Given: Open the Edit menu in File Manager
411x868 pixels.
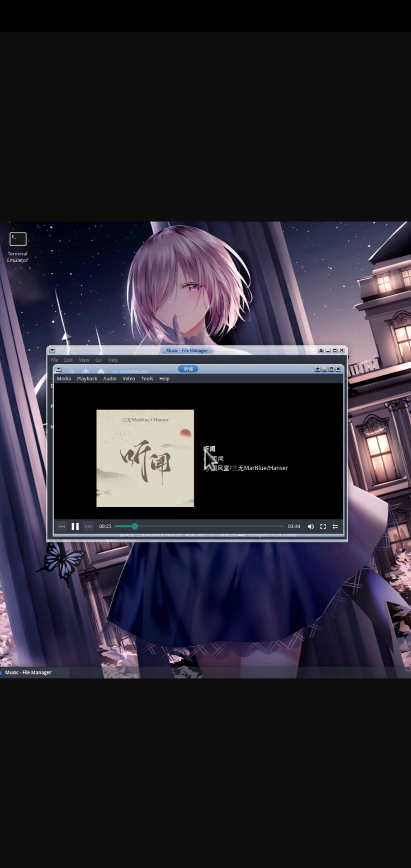Looking at the screenshot, I should (x=68, y=360).
